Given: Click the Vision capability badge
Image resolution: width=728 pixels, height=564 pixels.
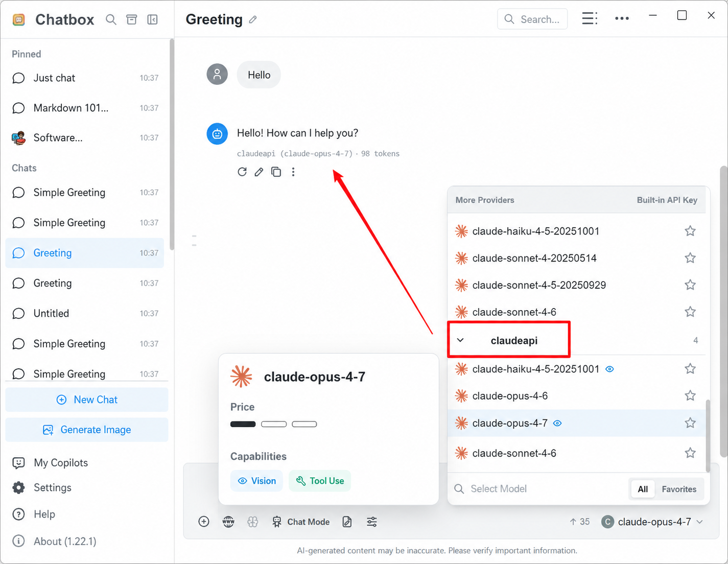Looking at the screenshot, I should coord(256,481).
